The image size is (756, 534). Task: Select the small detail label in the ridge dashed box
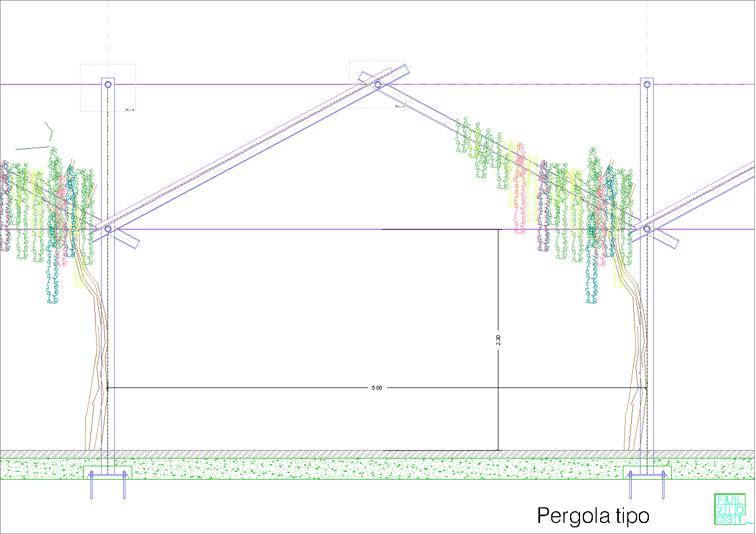pos(399,106)
